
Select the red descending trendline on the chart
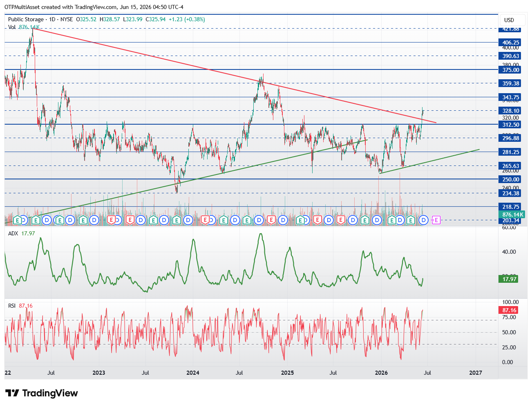point(235,76)
